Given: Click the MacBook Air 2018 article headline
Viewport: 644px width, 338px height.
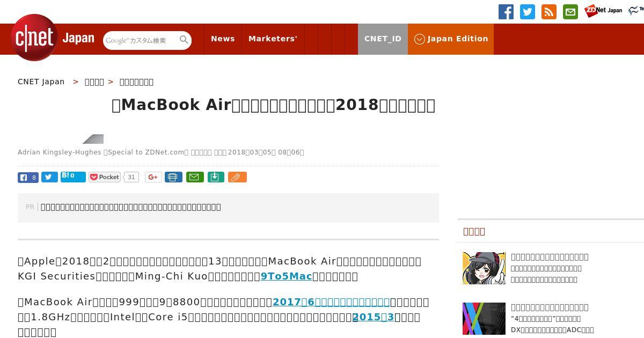Looking at the screenshot, I should [273, 105].
